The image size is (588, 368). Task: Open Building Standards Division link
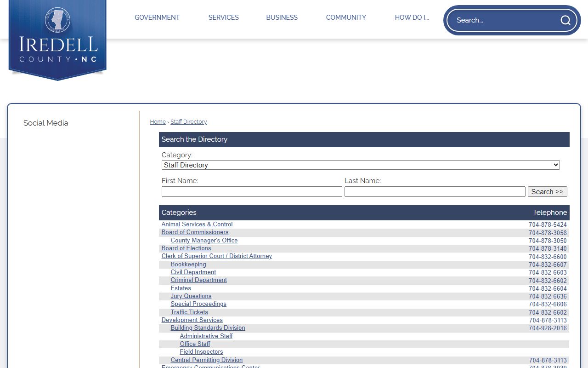[208, 328]
